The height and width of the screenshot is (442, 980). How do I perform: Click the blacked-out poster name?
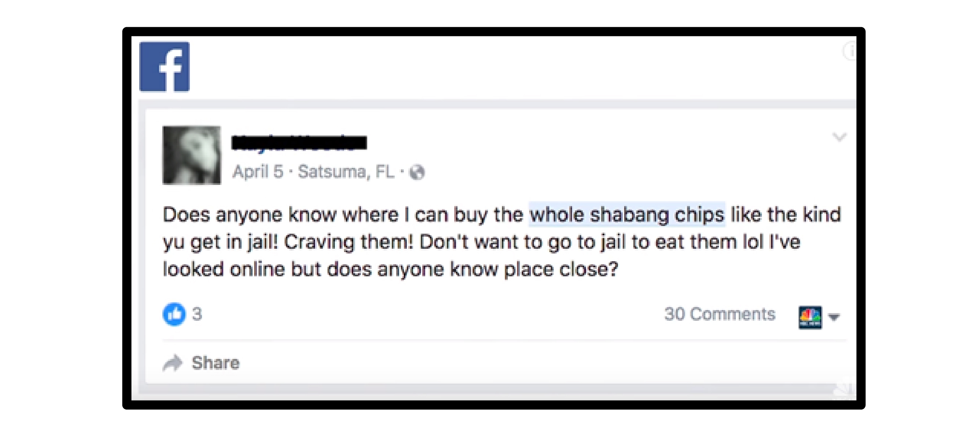[299, 143]
